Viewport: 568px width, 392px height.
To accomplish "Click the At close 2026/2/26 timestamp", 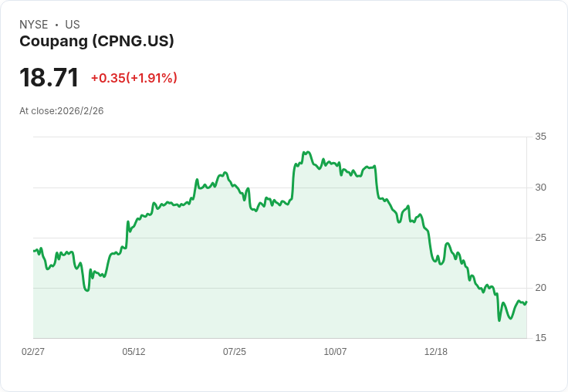I will coord(62,111).
